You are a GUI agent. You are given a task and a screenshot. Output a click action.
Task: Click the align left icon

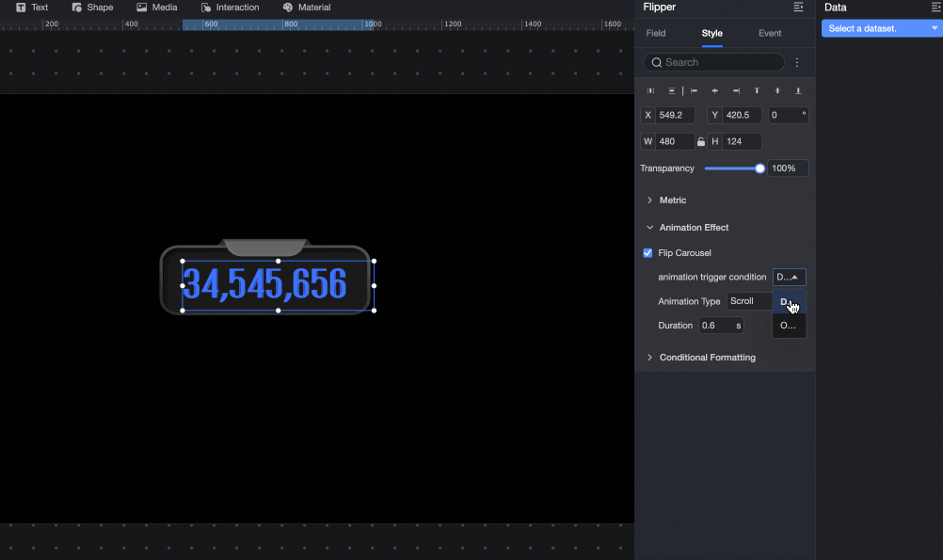click(x=694, y=91)
